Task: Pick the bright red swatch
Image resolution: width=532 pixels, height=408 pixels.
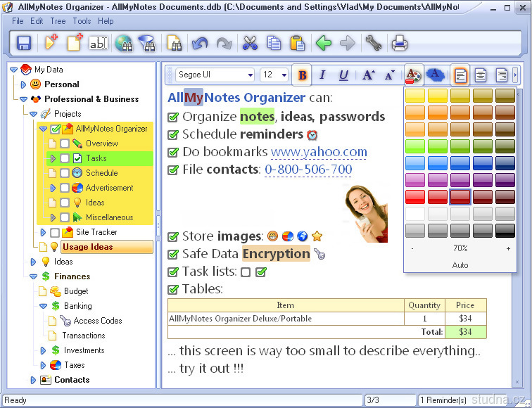Action: coord(415,197)
